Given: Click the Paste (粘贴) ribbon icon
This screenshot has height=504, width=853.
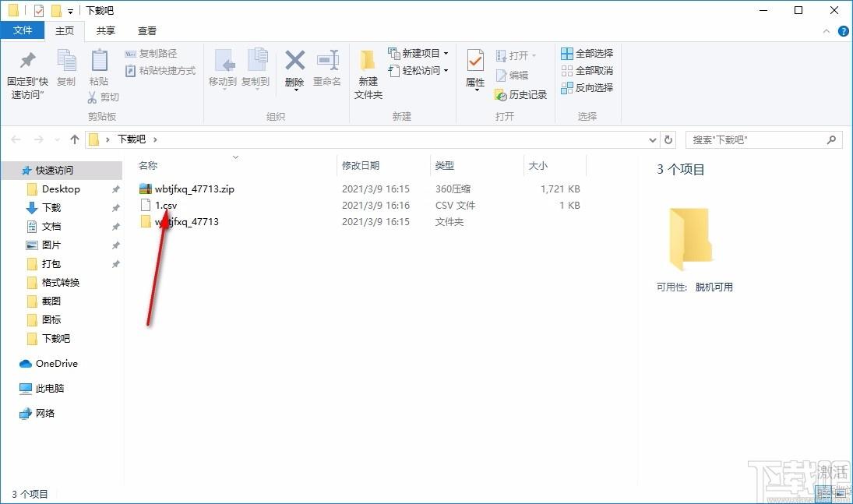Looking at the screenshot, I should click(99, 60).
